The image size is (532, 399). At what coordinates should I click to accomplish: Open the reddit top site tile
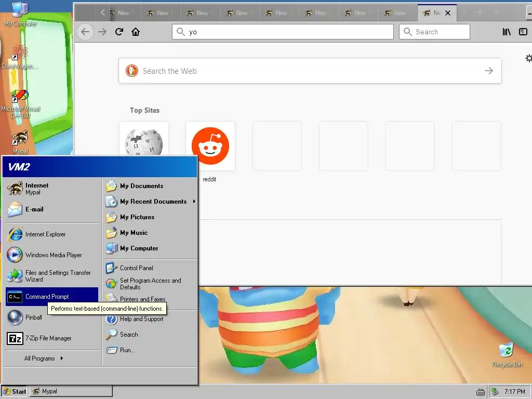pyautogui.click(x=210, y=146)
